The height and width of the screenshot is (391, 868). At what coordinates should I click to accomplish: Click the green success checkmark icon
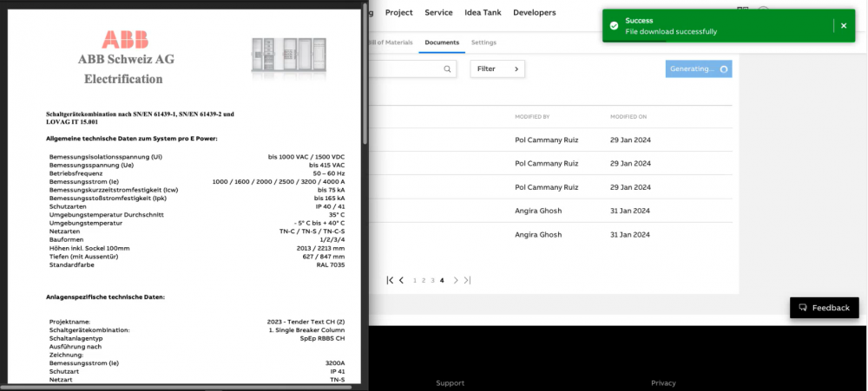[x=614, y=26]
